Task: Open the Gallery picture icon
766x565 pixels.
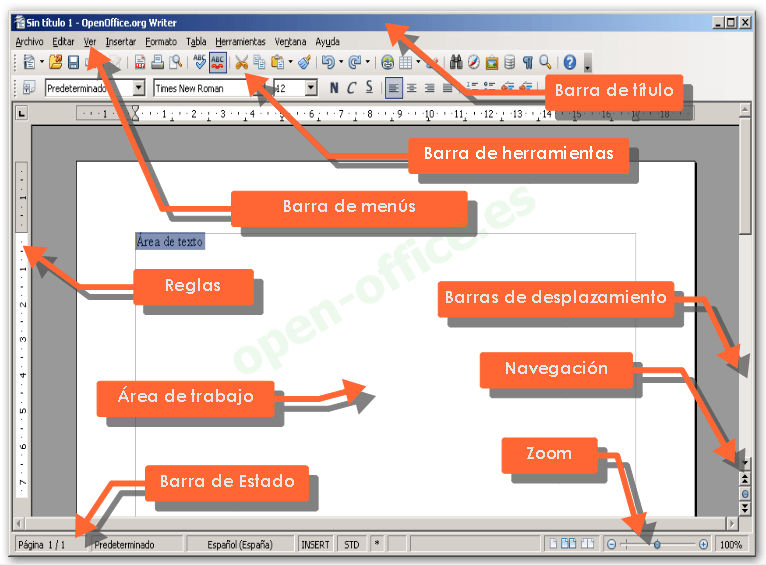Action: 491,63
